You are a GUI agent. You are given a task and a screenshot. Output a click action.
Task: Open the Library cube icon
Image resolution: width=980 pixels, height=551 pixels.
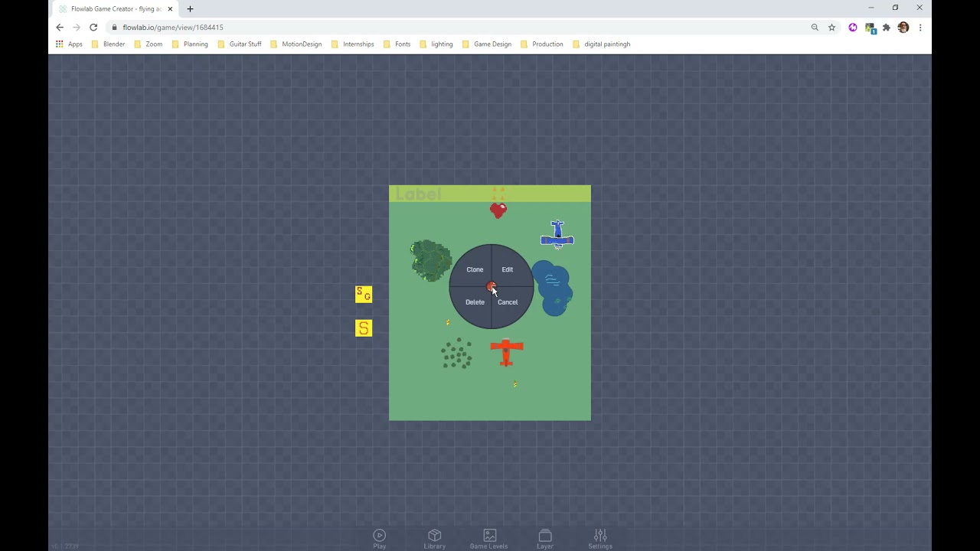coord(435,536)
